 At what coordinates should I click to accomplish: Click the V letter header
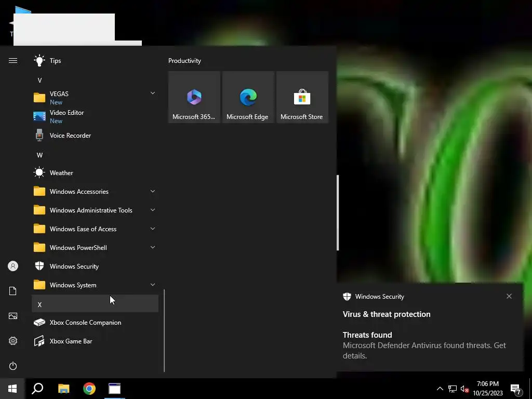(x=39, y=81)
